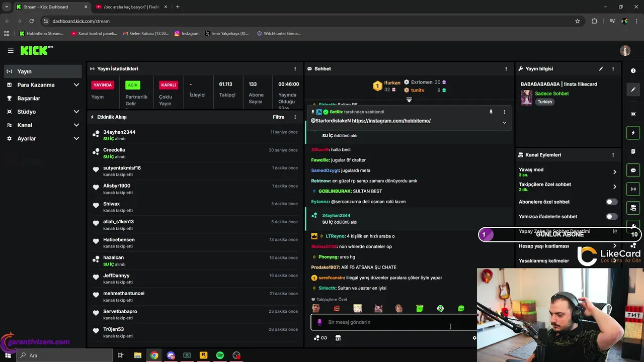The image size is (644, 362).
Task: Click the Windows taskbar search box
Action: pos(64,355)
